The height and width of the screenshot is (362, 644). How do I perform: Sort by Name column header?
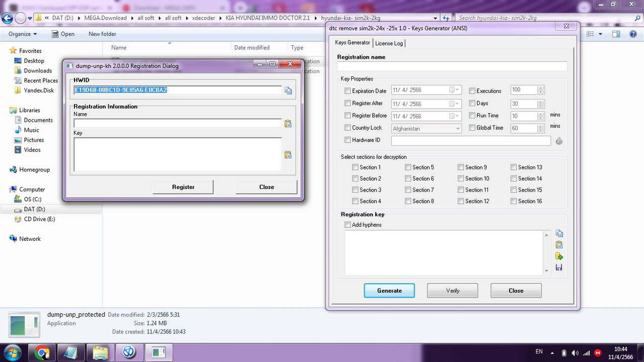169,48
